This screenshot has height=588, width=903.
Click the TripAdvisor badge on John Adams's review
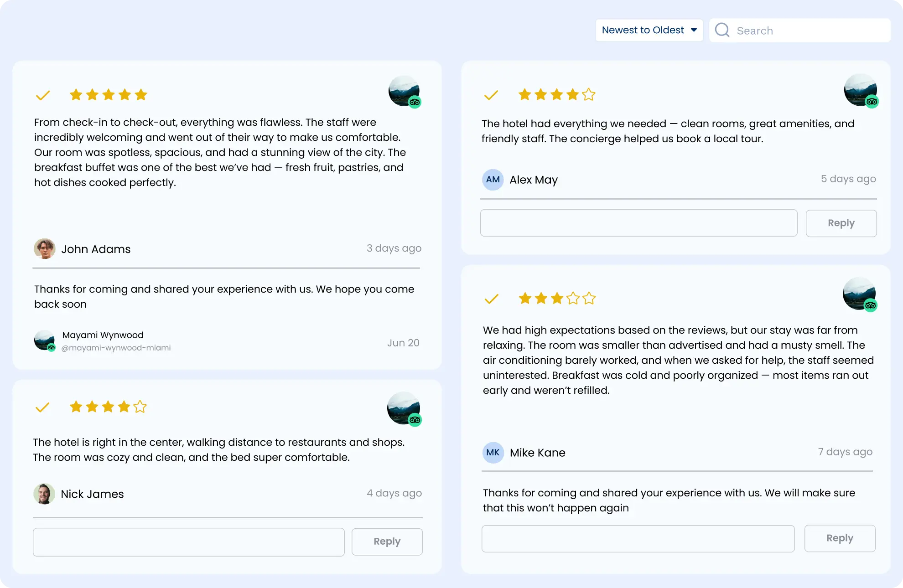click(415, 103)
